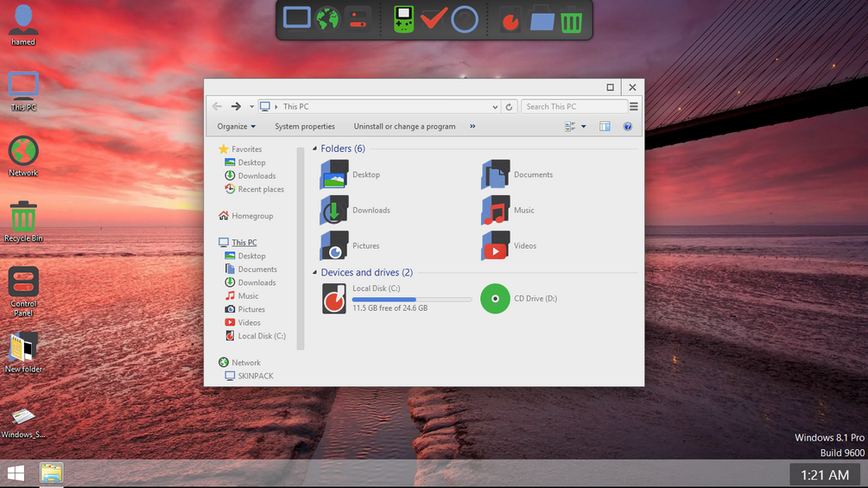Launch the green handheld game icon in the dock
This screenshot has height=488, width=868.
point(403,19)
